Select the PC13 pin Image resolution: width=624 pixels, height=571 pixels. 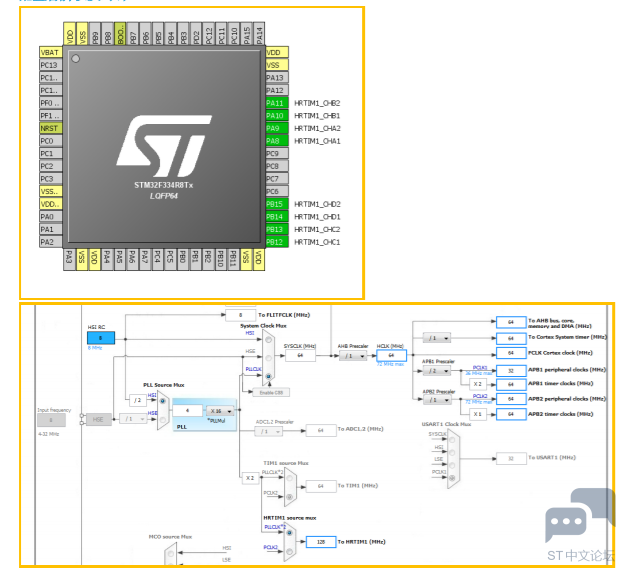click(51, 65)
